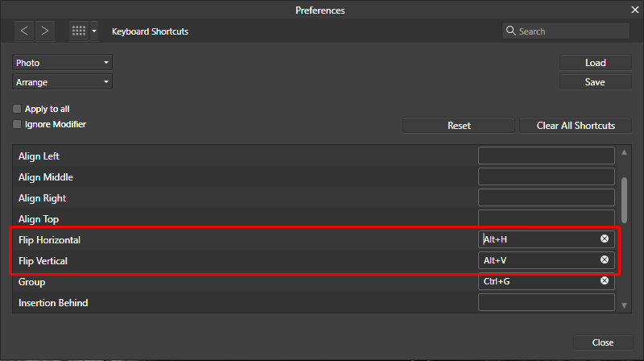644x361 pixels.
Task: Open the Photo persona dropdown
Action: click(x=62, y=63)
